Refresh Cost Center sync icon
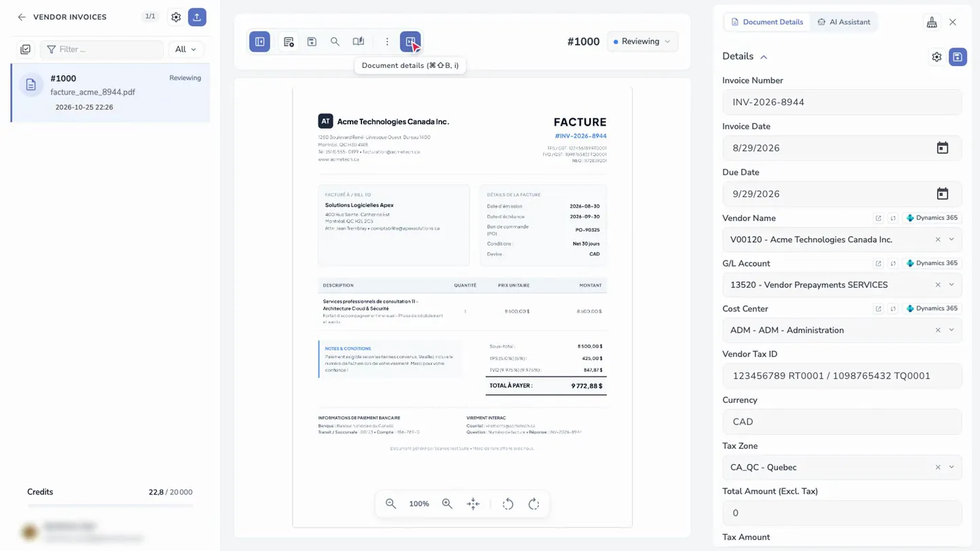Viewport: 980px width, 551px height. coord(894,309)
